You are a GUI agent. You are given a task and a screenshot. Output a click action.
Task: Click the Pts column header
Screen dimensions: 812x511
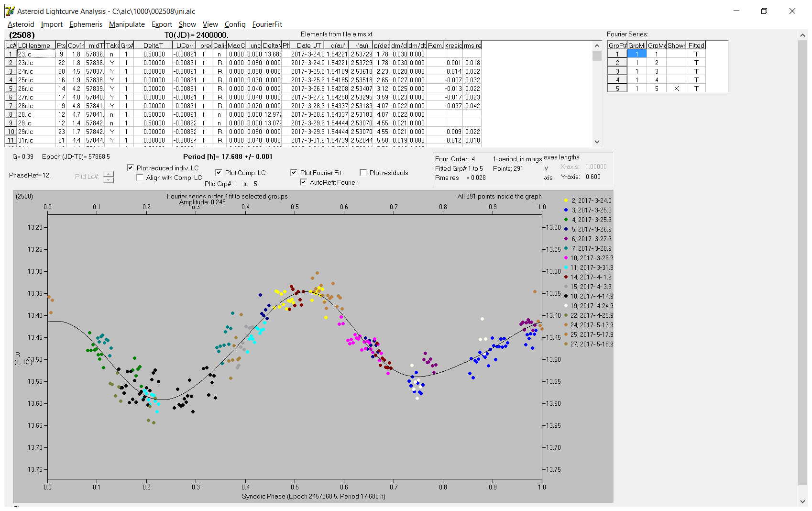[61, 45]
